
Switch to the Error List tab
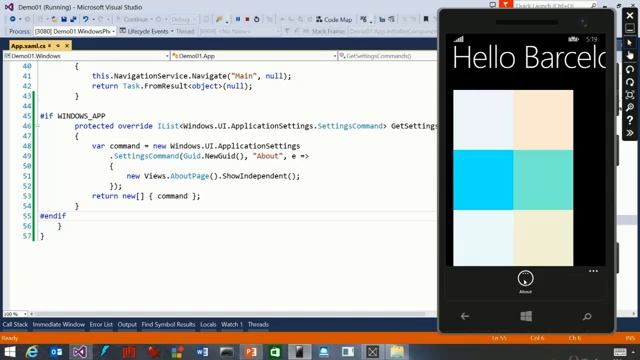[x=101, y=324]
